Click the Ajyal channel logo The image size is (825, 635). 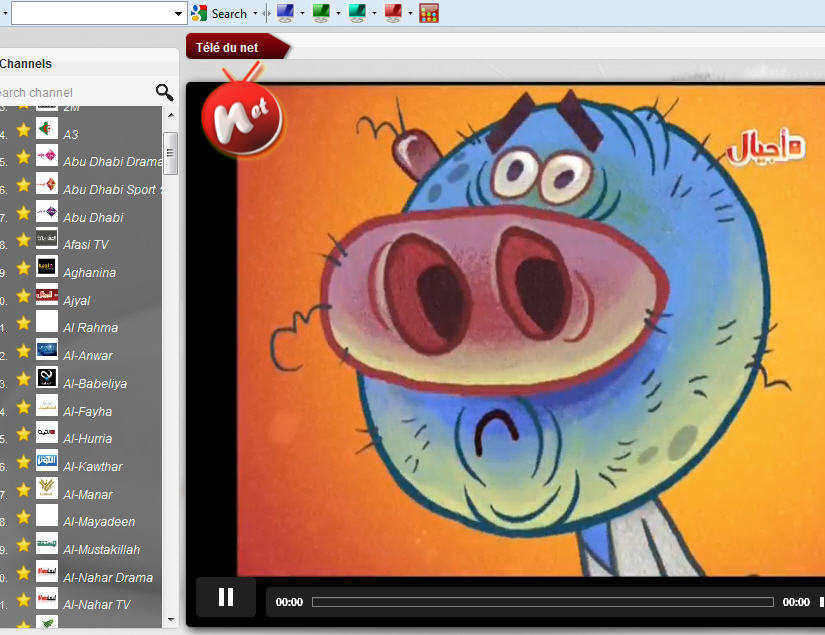47,295
